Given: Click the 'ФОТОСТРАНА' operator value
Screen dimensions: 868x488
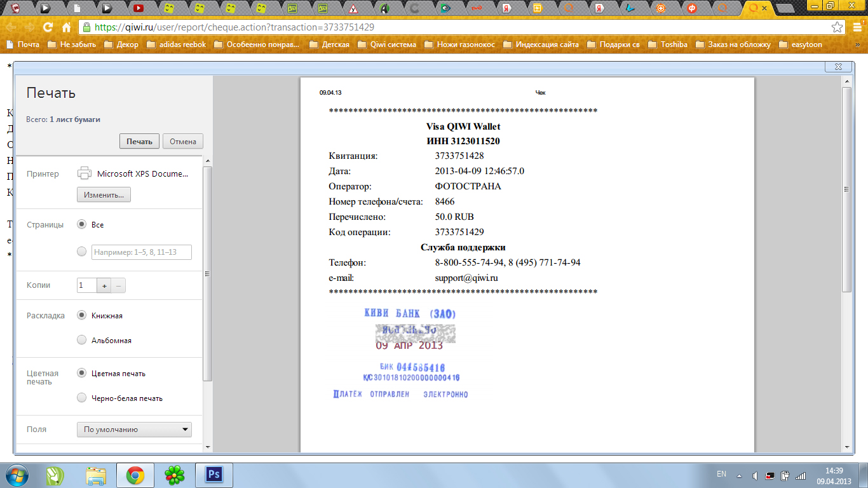Looking at the screenshot, I should (x=468, y=186).
